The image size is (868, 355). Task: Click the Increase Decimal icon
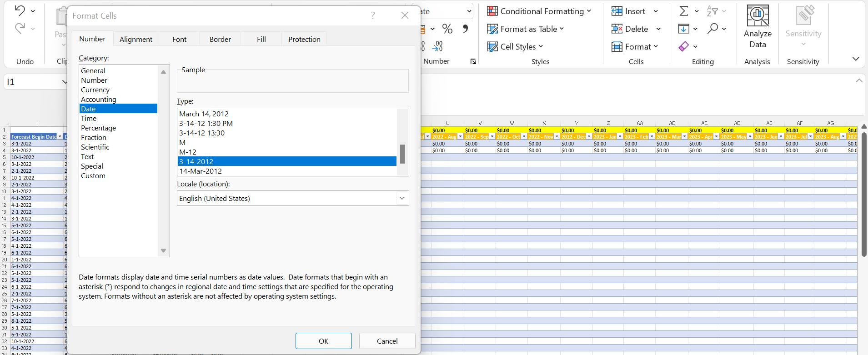click(422, 46)
